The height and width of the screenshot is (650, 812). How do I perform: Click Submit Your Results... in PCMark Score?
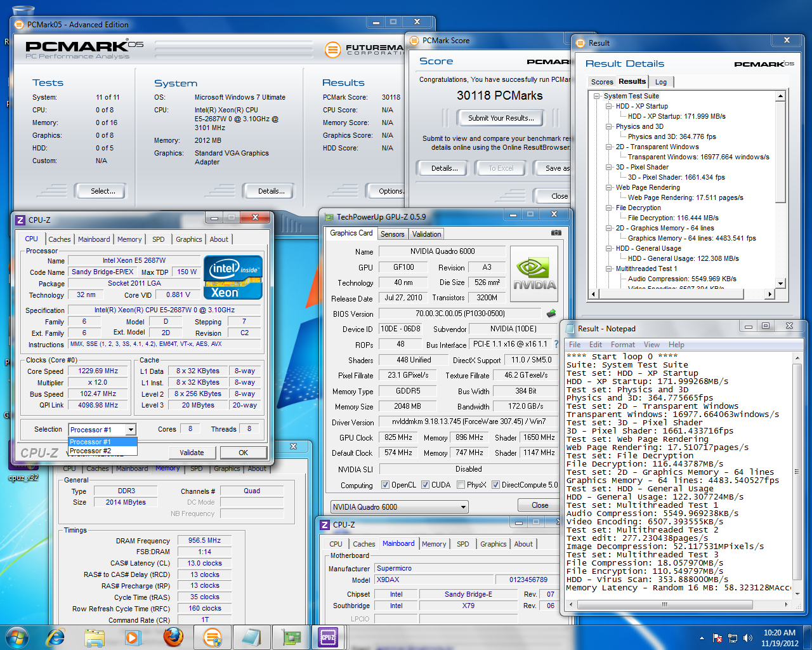[x=501, y=118]
